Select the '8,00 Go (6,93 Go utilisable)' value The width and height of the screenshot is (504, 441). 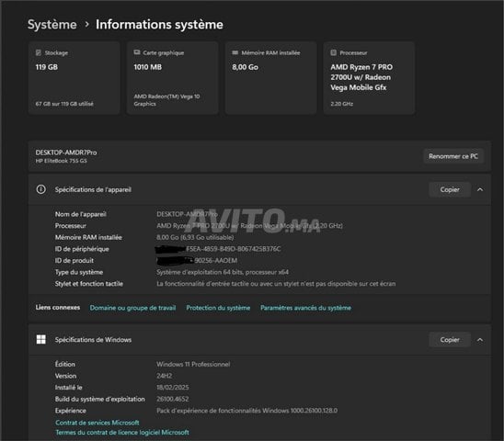click(x=195, y=237)
